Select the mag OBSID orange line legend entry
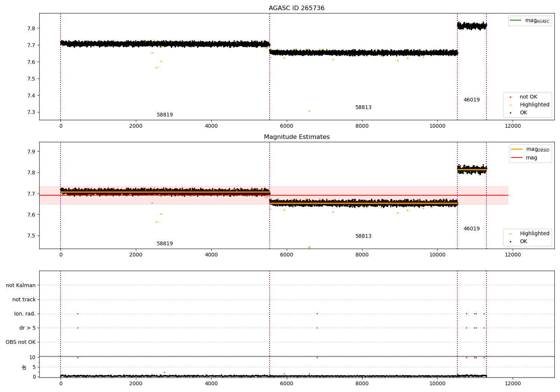The image size is (560, 392). click(530, 149)
